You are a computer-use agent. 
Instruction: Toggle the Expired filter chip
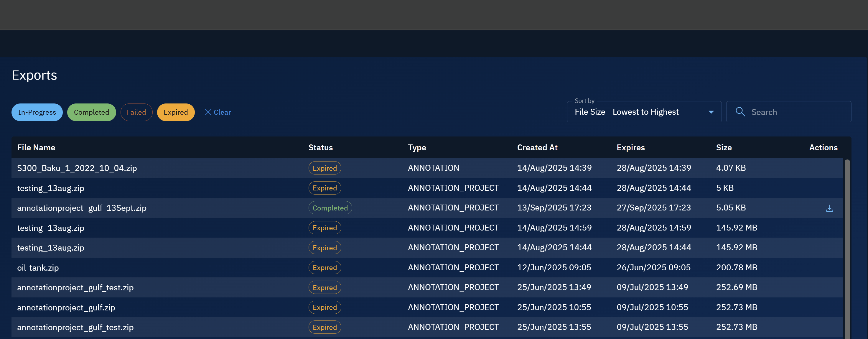coord(176,112)
